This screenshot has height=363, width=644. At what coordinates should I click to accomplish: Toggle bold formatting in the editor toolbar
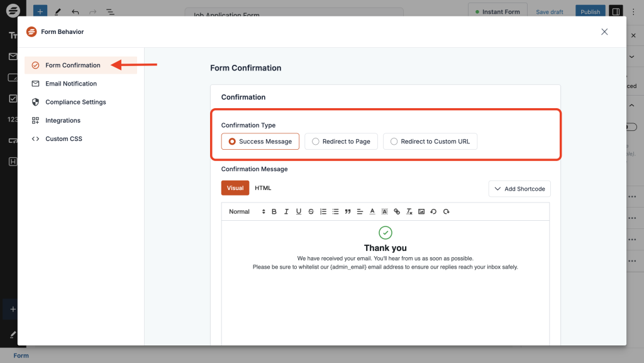pos(274,212)
